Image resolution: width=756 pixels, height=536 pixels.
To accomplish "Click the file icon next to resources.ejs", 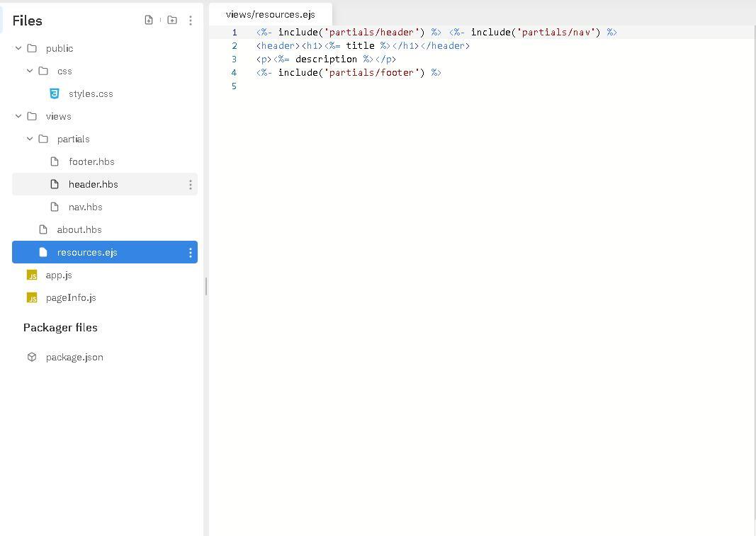I will point(43,252).
